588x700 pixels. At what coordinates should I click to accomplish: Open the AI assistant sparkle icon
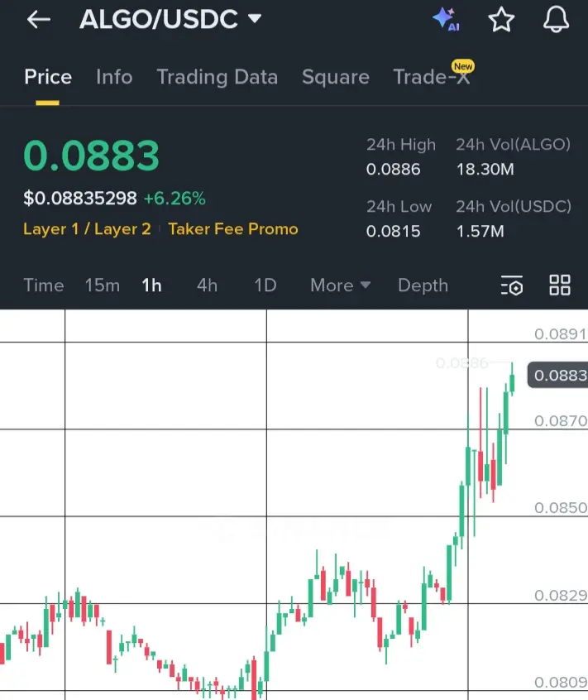pyautogui.click(x=446, y=20)
